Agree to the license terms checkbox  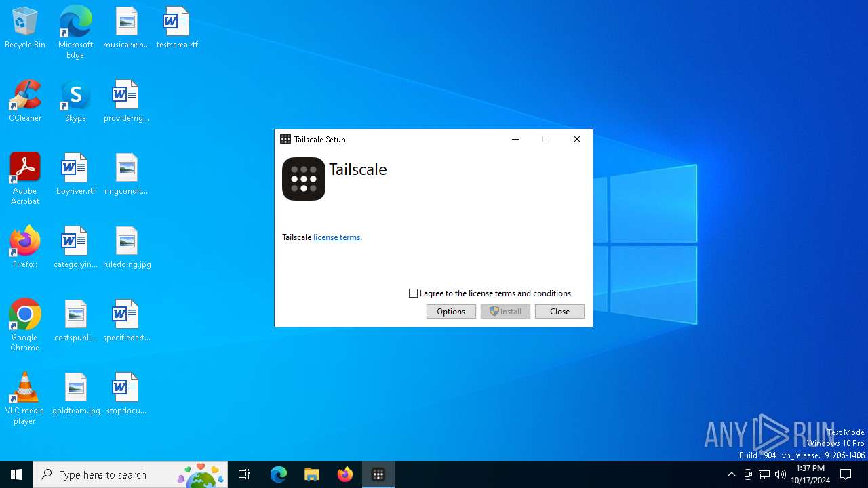click(x=414, y=293)
